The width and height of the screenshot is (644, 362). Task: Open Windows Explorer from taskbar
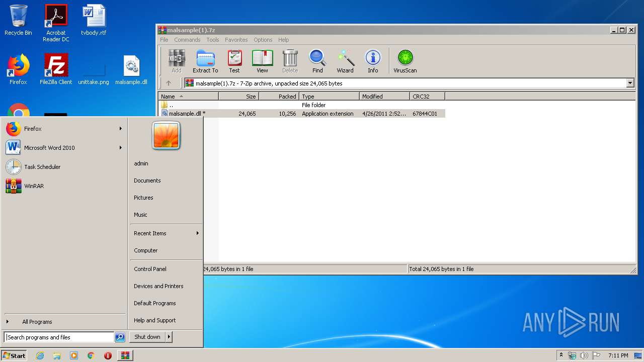pyautogui.click(x=57, y=355)
